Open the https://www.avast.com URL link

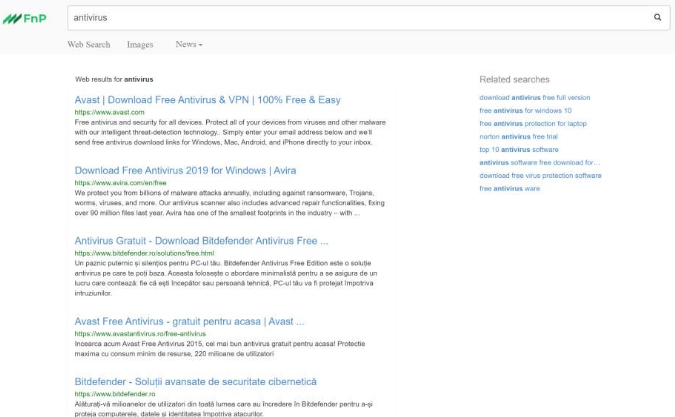[x=102, y=112]
